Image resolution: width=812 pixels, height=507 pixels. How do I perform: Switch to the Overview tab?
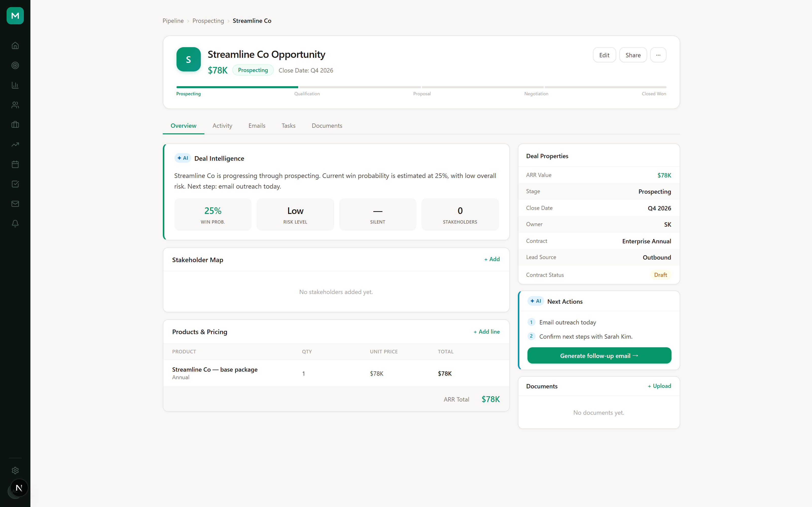[x=183, y=126]
